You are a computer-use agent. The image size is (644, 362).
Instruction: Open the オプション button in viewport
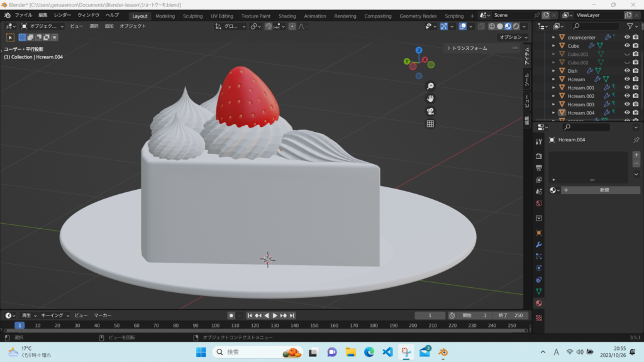click(x=512, y=37)
